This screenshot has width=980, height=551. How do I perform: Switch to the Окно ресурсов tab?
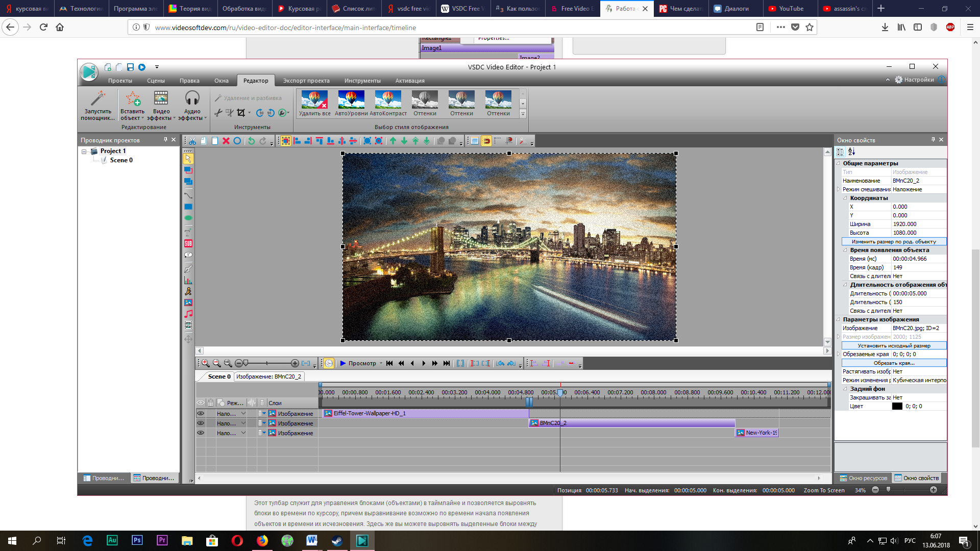coord(864,478)
